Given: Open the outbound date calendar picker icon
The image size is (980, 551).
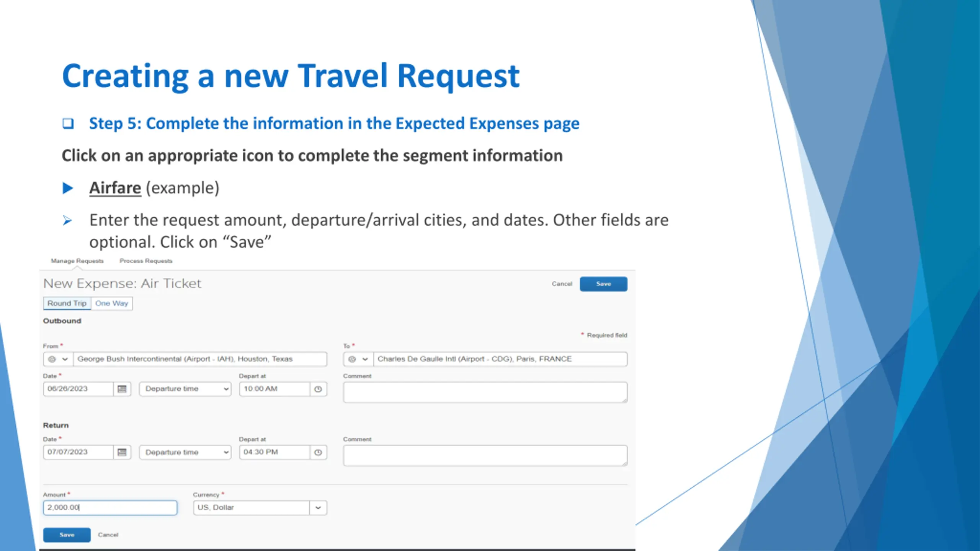Looking at the screenshot, I should tap(122, 389).
